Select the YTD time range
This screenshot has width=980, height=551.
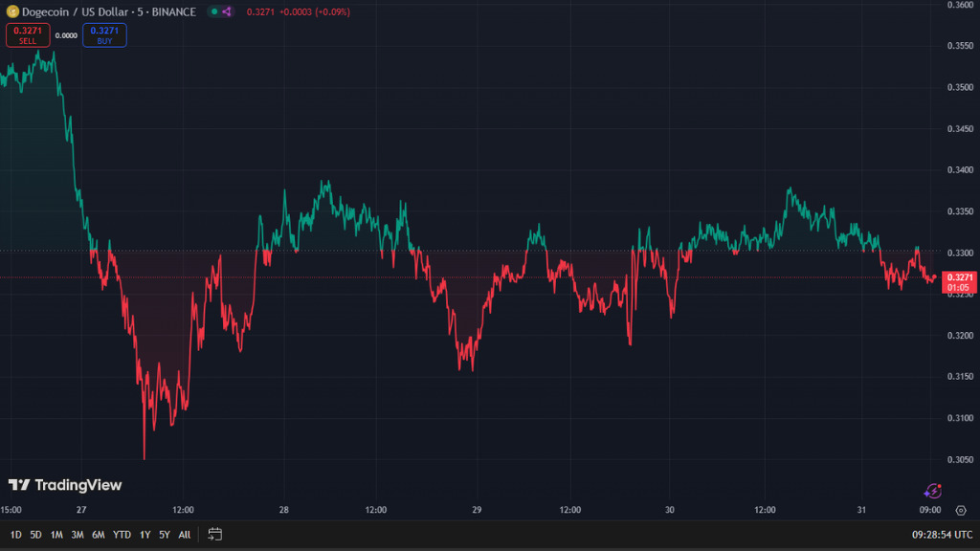pyautogui.click(x=122, y=535)
